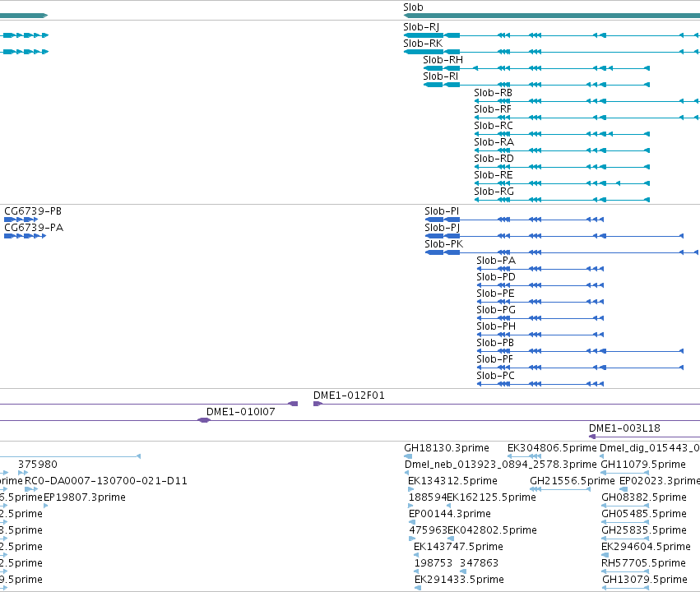Click the GH08382.5prime EST label
The image size is (700, 592).
tap(644, 497)
